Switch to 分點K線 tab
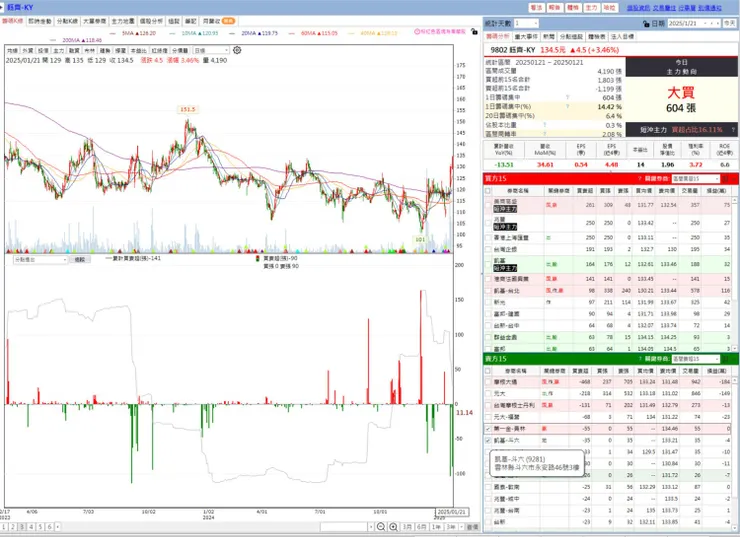The image size is (740, 537). [x=67, y=21]
